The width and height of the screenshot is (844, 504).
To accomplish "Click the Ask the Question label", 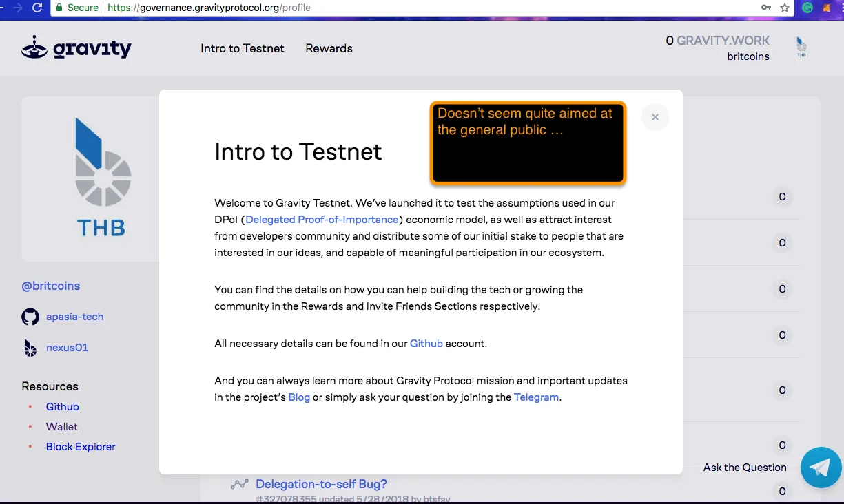I will [x=745, y=468].
